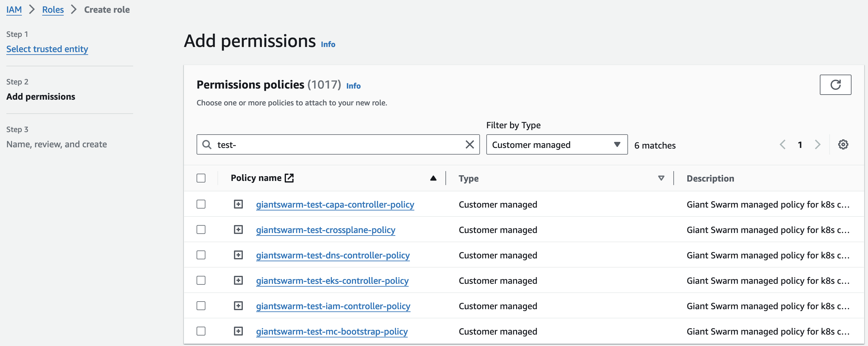Sort ascending by Policy name arrow
868x346 pixels.
tap(433, 178)
